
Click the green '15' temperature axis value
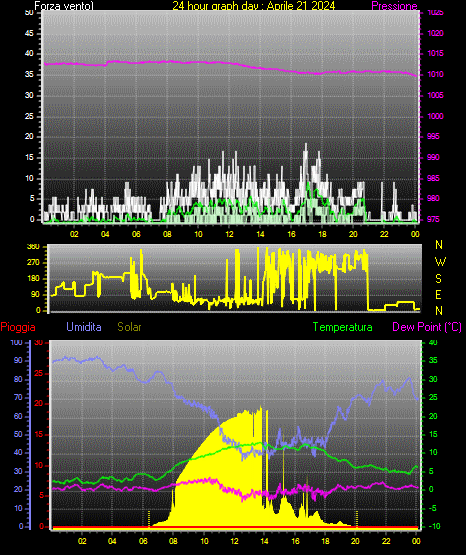point(433,434)
